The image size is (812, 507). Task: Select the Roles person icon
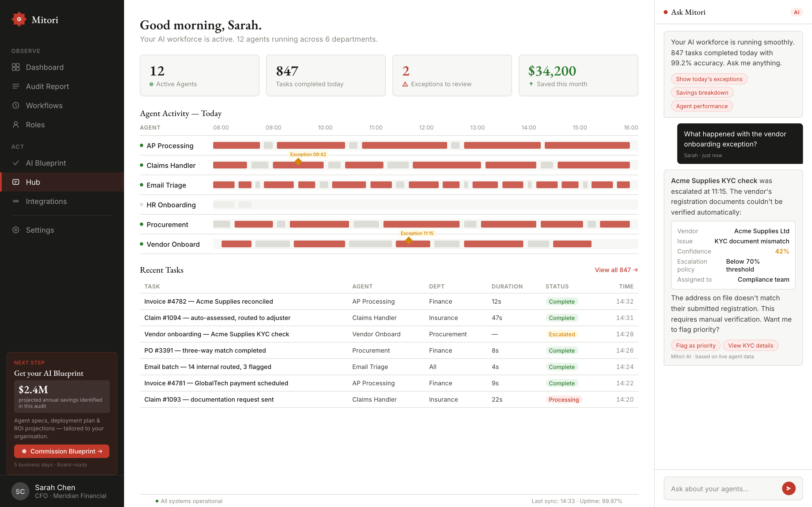[16, 124]
